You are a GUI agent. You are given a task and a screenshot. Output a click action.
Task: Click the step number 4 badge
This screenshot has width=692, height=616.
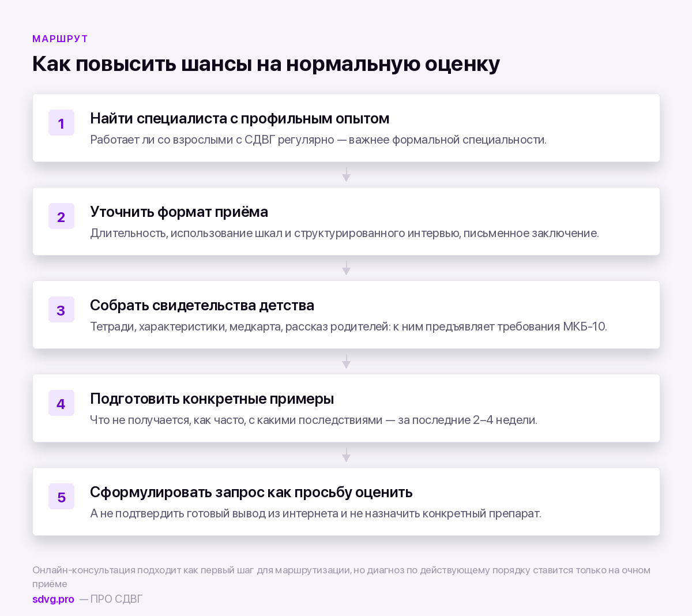[x=61, y=403]
